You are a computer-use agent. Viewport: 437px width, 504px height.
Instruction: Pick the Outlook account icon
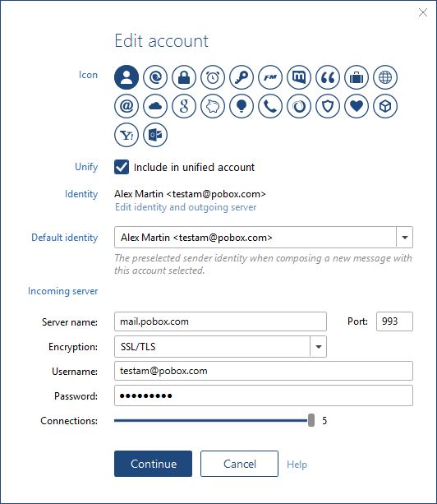pyautogui.click(x=155, y=135)
